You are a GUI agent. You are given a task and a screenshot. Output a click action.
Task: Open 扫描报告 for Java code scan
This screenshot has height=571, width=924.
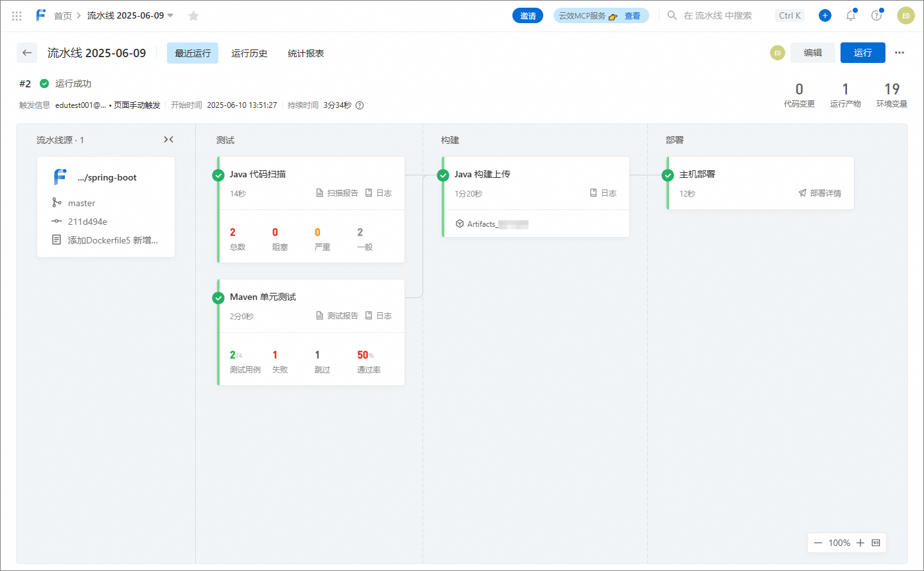(337, 193)
